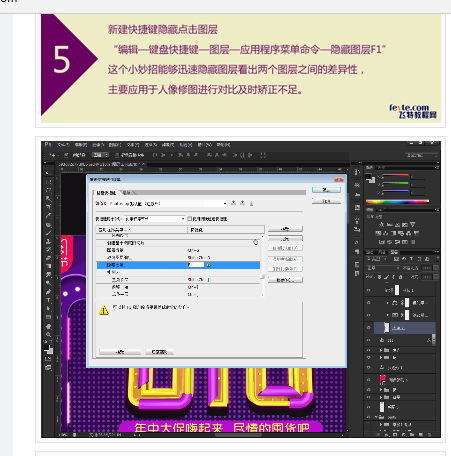Open the layer filter kind dropdown
The image size is (451, 456).
coord(377,259)
